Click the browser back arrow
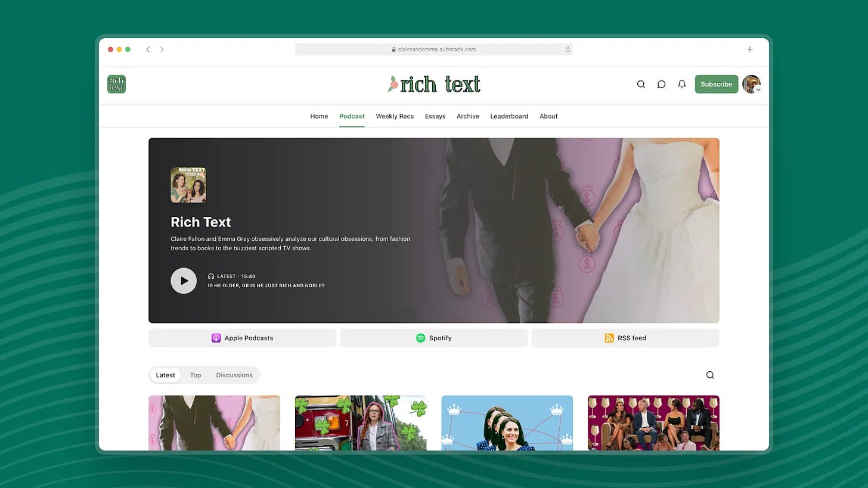This screenshot has width=868, height=488. (x=148, y=49)
